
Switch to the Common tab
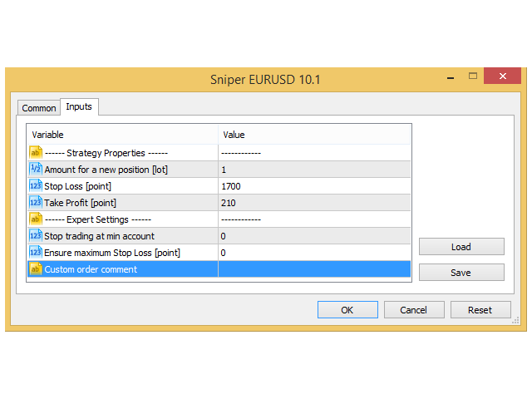coord(39,108)
